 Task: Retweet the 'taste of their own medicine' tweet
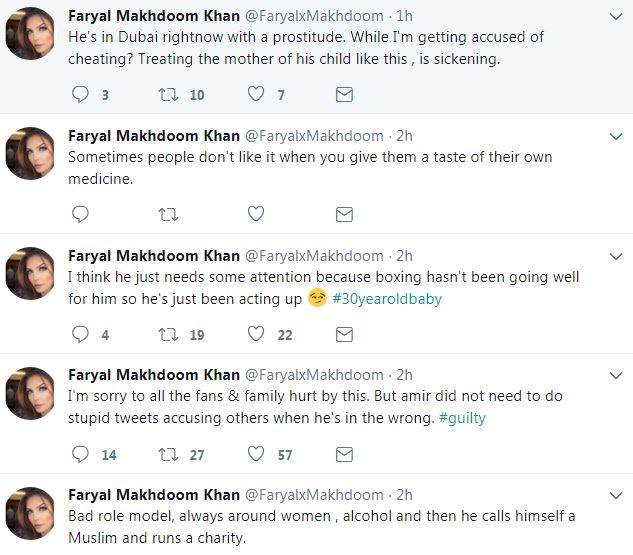tap(169, 214)
